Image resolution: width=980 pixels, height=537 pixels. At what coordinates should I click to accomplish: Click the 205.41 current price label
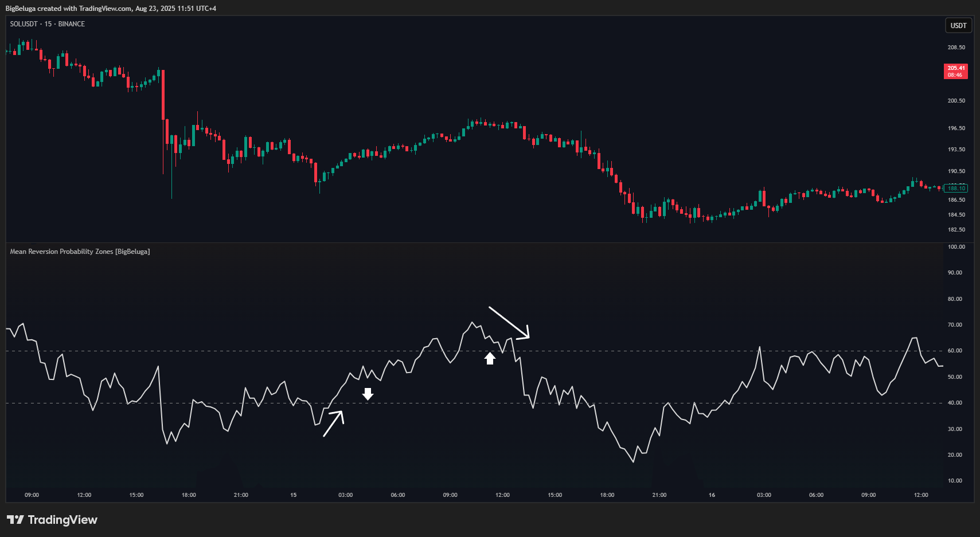(x=956, y=71)
